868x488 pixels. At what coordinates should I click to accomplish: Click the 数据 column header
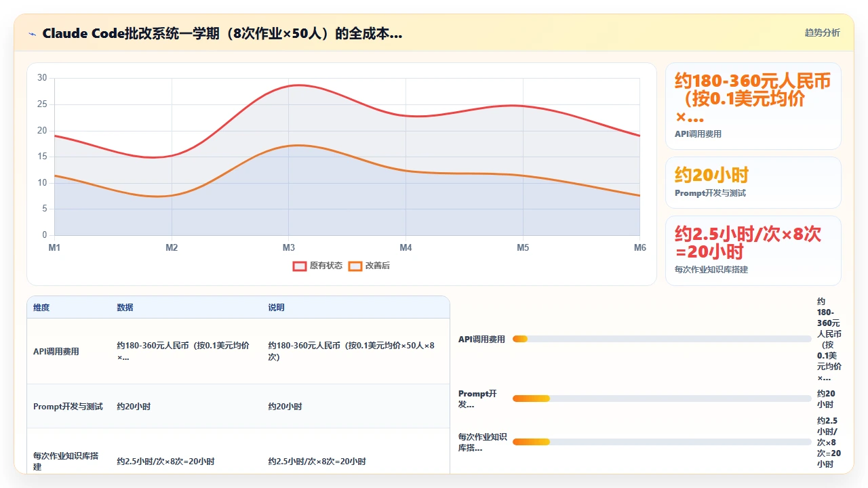click(x=125, y=307)
